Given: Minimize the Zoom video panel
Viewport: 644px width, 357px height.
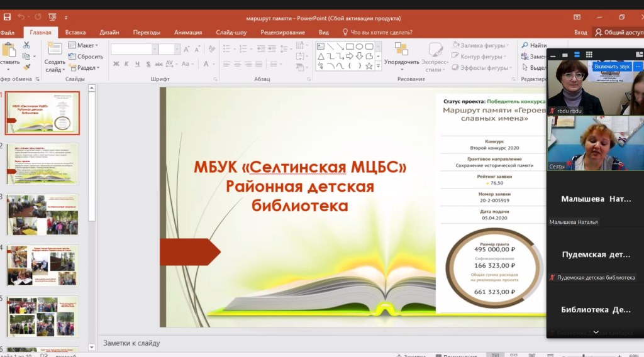Looking at the screenshot, I should coord(553,55).
